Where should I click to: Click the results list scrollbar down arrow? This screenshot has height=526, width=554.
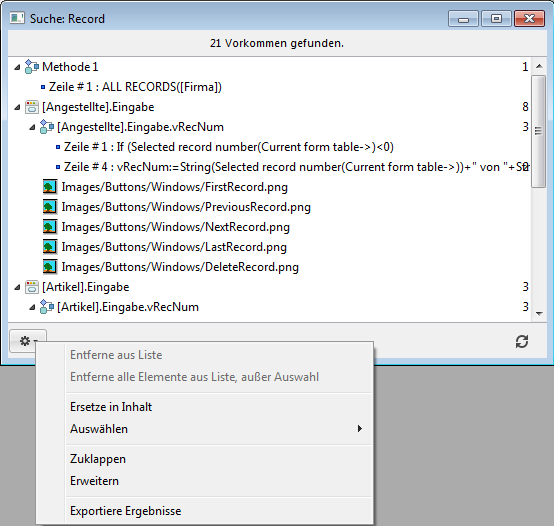point(539,314)
